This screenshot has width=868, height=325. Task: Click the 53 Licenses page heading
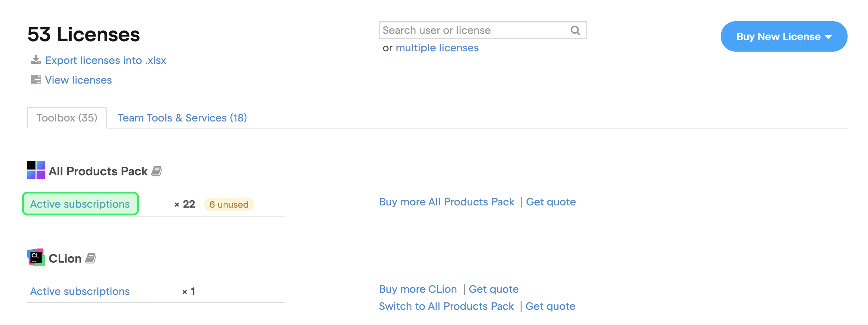click(84, 35)
